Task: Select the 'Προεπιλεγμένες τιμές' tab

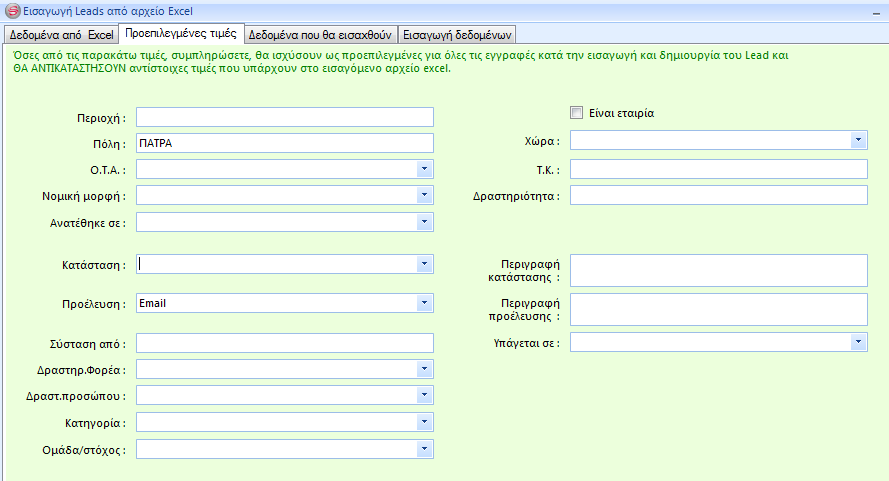Action: pos(181,32)
